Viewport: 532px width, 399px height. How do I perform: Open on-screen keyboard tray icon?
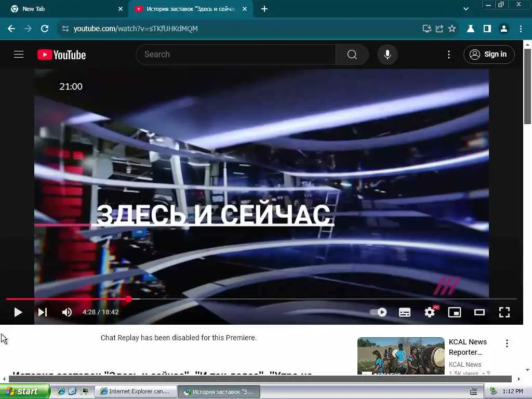point(474,392)
